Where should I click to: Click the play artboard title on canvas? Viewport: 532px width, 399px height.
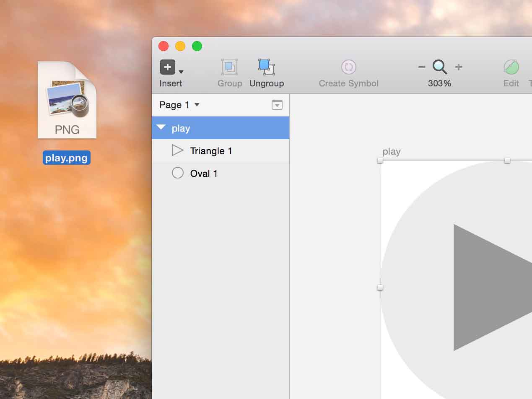(x=392, y=152)
